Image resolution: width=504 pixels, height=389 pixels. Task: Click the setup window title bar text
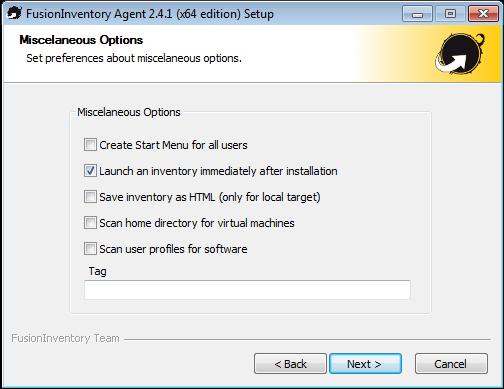150,14
